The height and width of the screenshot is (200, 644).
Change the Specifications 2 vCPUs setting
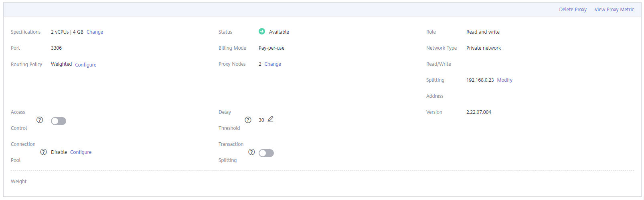[x=95, y=32]
